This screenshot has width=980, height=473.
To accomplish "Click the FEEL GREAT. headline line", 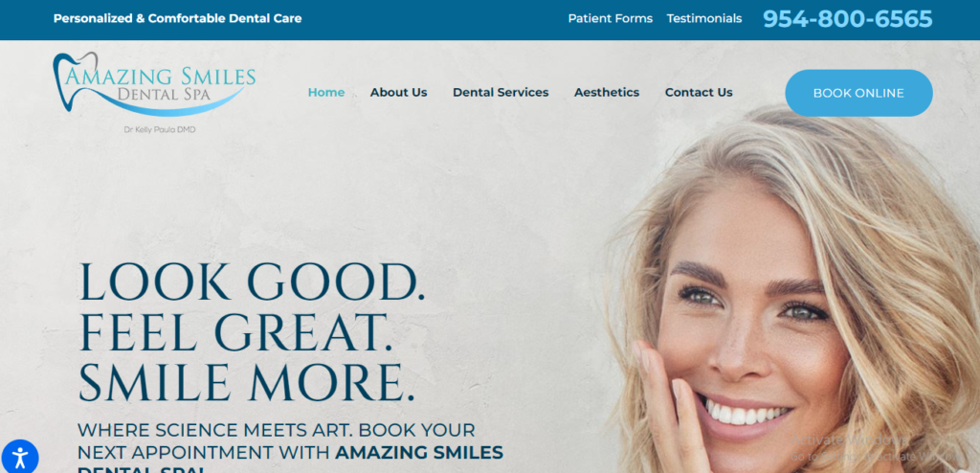I will click(236, 333).
